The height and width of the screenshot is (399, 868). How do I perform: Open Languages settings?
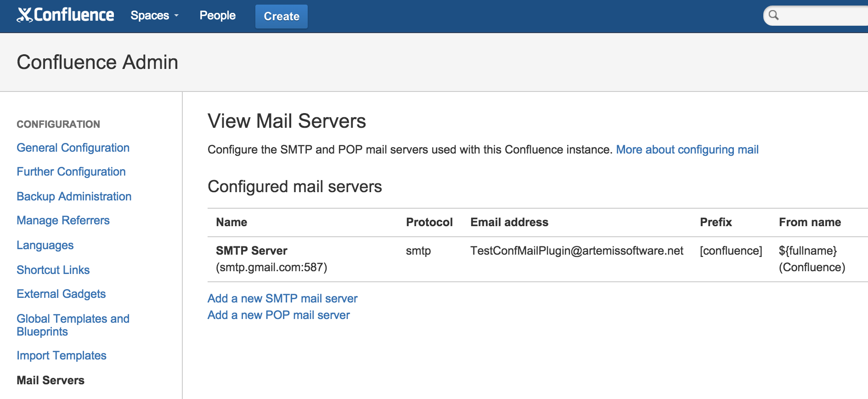pos(45,245)
